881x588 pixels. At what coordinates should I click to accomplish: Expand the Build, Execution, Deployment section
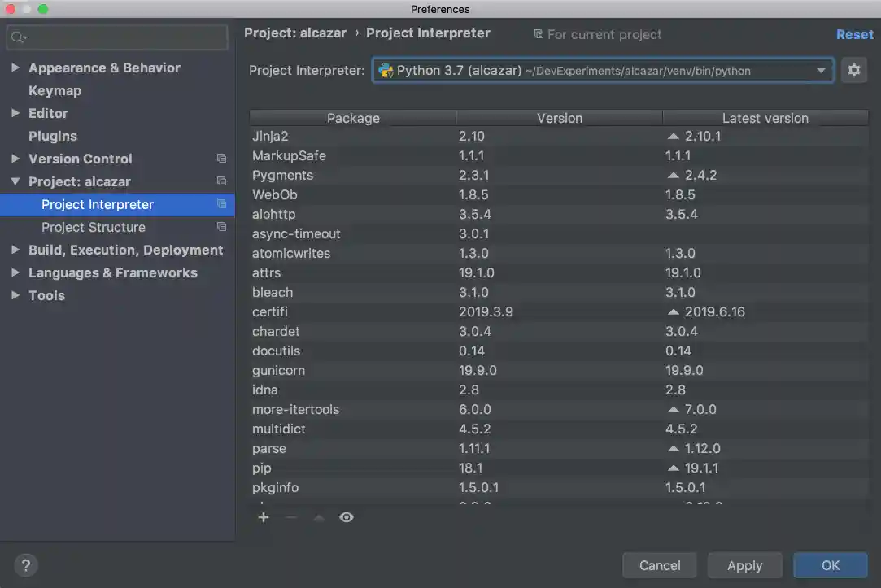tap(15, 250)
